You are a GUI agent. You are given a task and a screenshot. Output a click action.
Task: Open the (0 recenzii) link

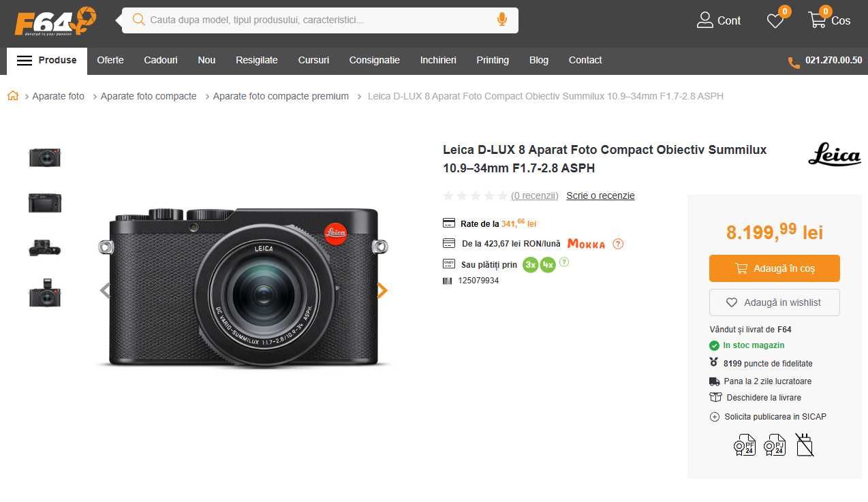coord(535,195)
